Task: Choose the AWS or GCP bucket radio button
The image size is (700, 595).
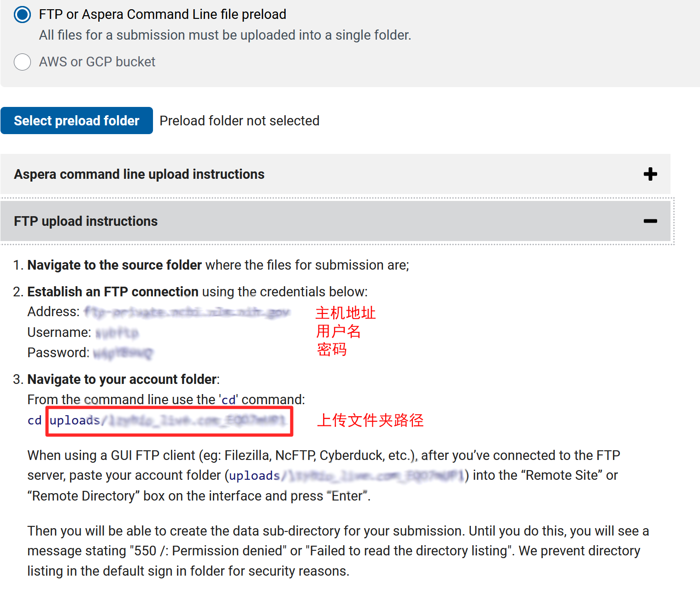Action: 23,62
